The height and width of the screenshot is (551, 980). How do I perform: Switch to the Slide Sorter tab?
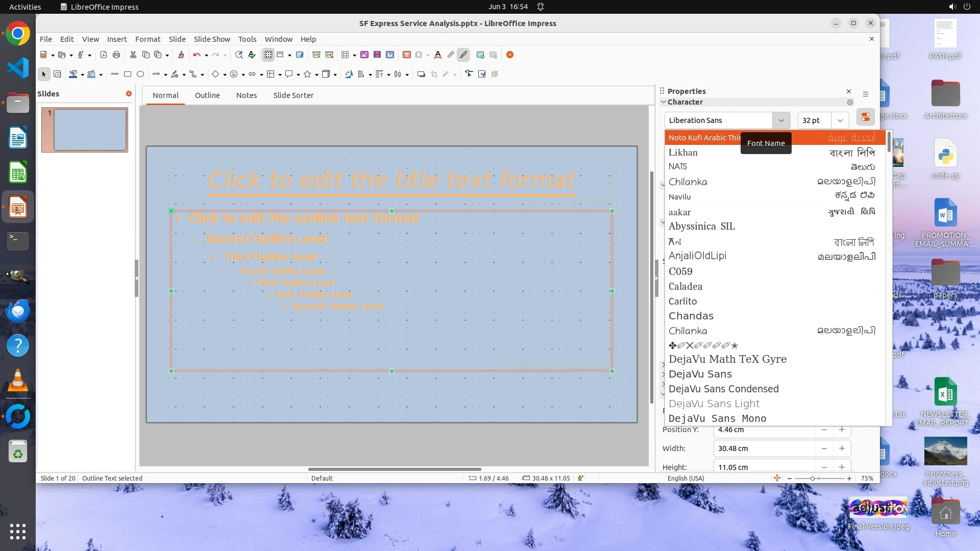293,95
